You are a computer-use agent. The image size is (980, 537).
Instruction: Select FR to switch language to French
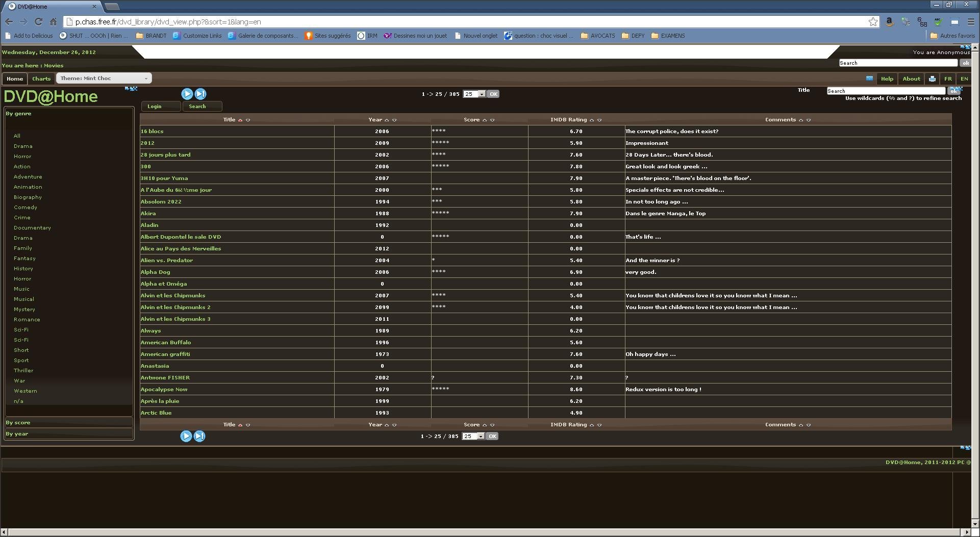click(948, 79)
